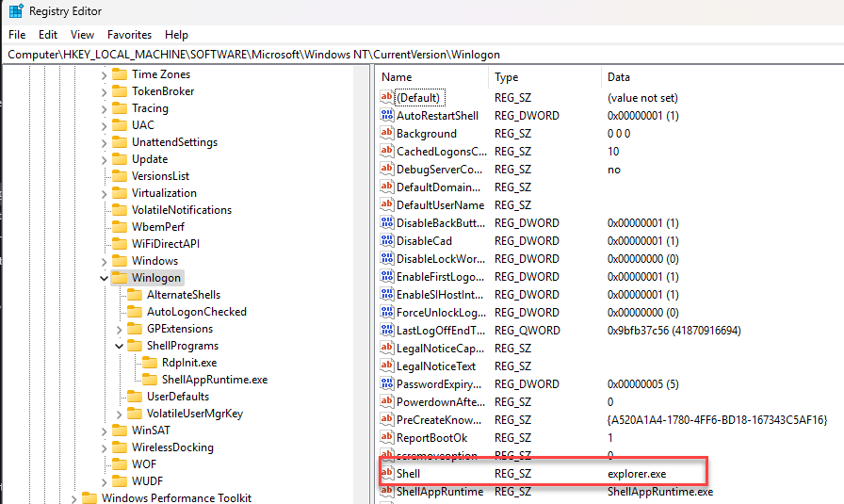
Task: Click the AutoRestartShell DWORD icon
Action: tap(386, 115)
